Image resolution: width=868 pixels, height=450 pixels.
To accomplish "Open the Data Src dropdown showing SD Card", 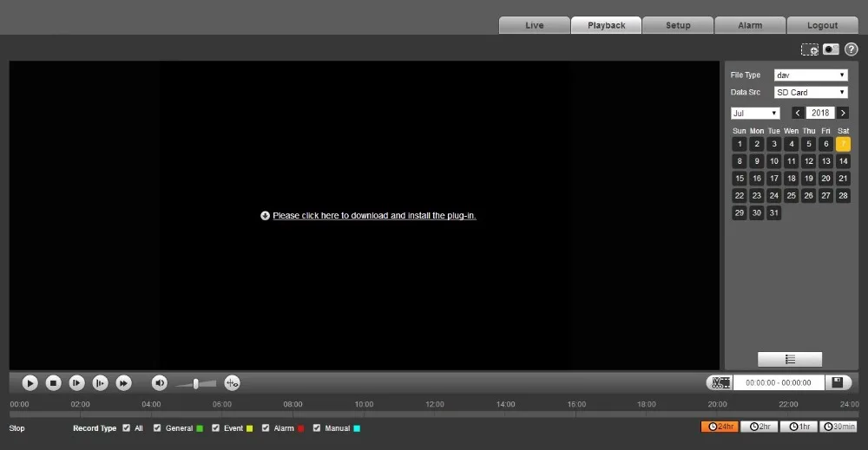I will (811, 92).
